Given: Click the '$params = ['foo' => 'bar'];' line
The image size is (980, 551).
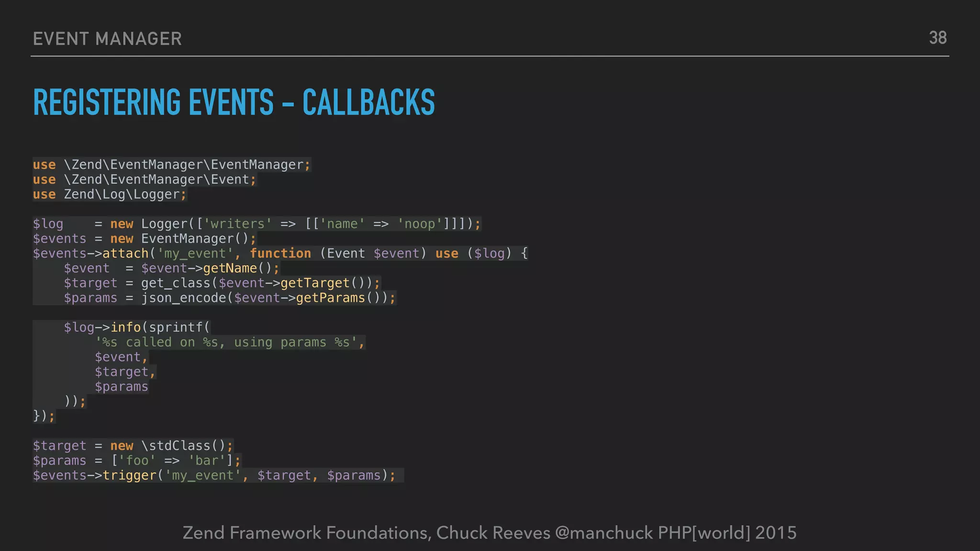Looking at the screenshot, I should coord(137,461).
